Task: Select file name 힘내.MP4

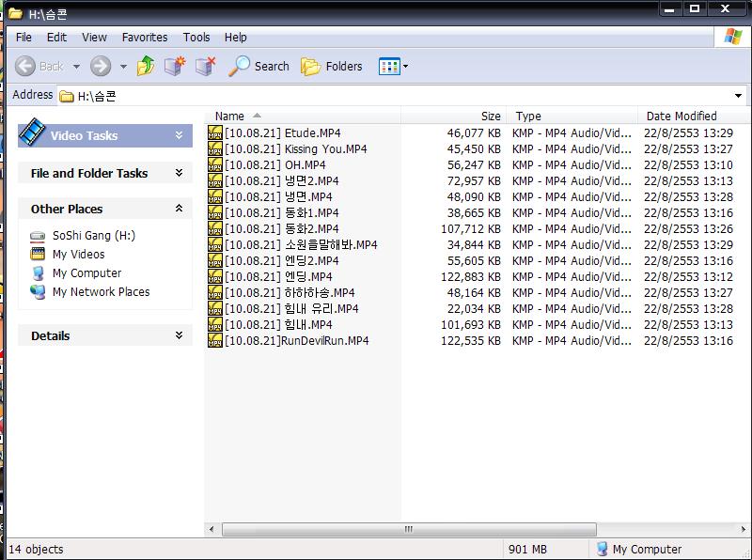Action: (278, 324)
